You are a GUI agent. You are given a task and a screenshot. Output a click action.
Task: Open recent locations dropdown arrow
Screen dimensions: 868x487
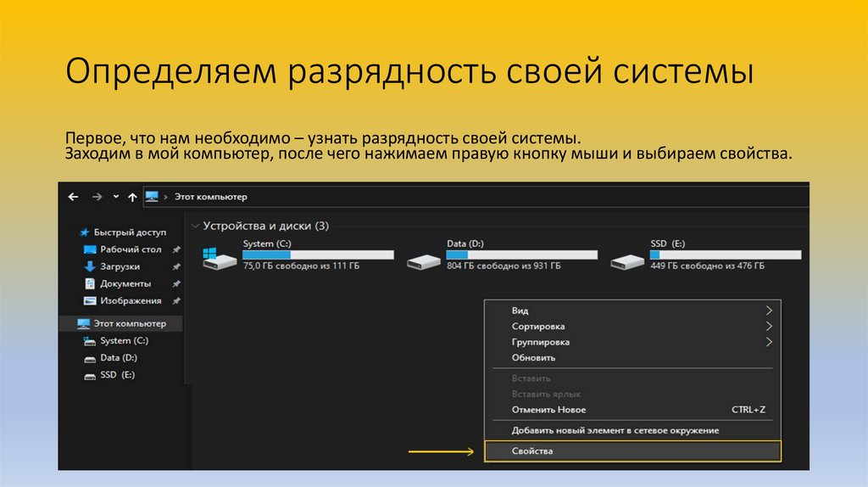tap(115, 197)
